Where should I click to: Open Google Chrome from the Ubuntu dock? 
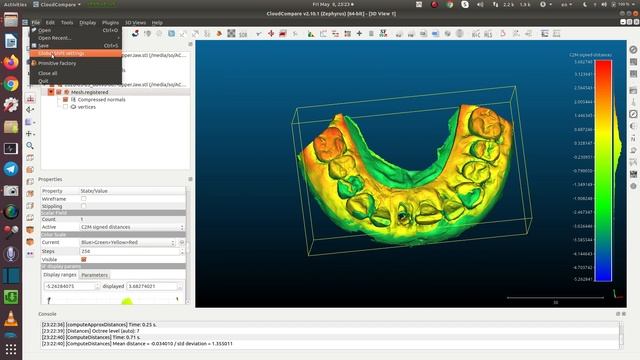(11, 84)
